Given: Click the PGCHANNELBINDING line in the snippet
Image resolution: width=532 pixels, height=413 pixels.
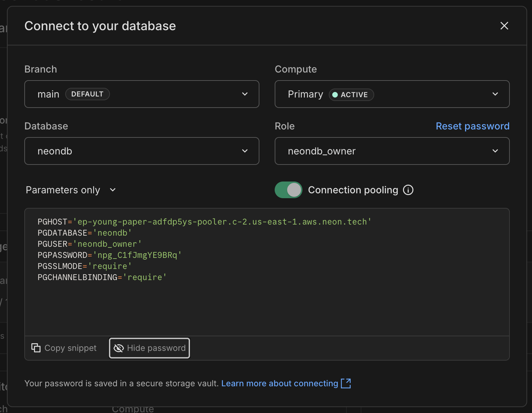Looking at the screenshot, I should 102,277.
